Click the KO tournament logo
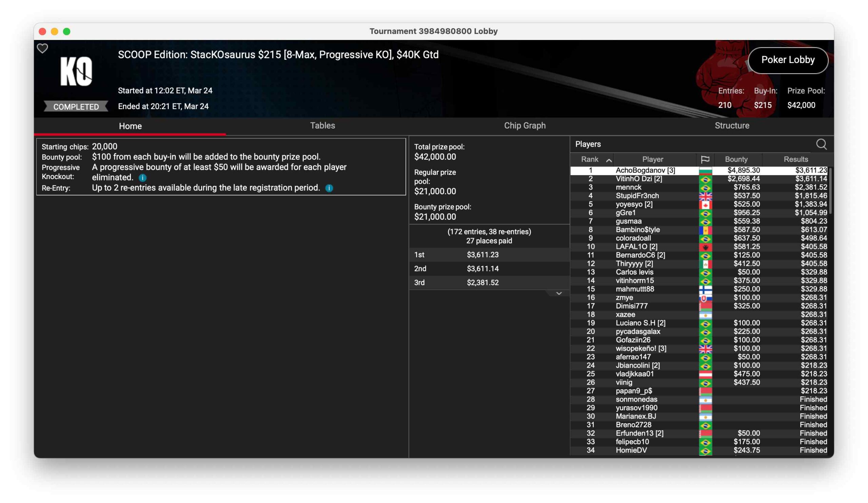This screenshot has height=503, width=868. click(x=76, y=71)
